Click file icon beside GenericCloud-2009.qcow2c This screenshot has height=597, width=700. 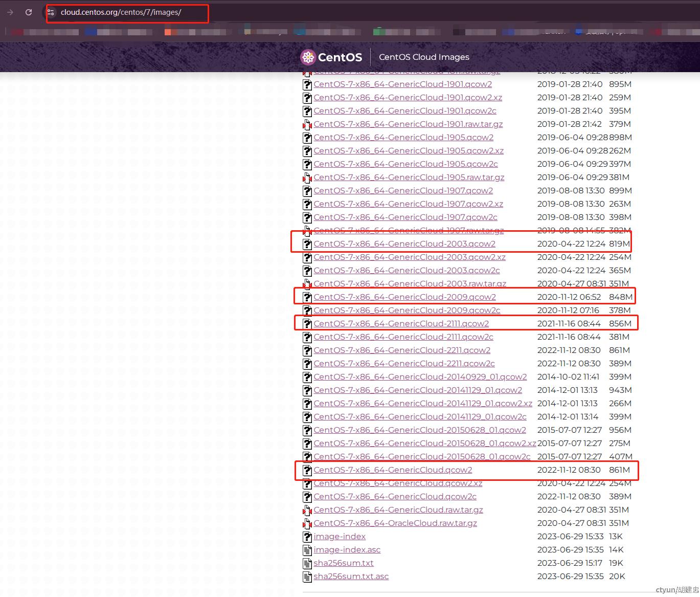(307, 311)
